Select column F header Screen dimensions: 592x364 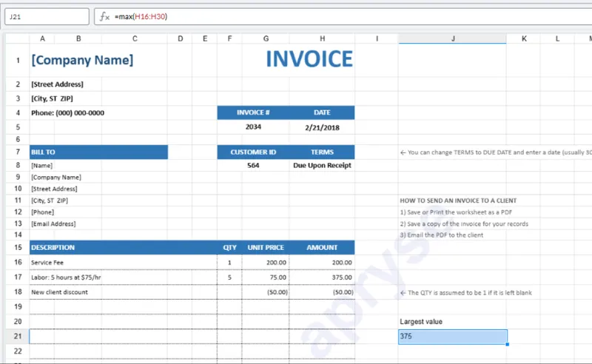point(229,38)
